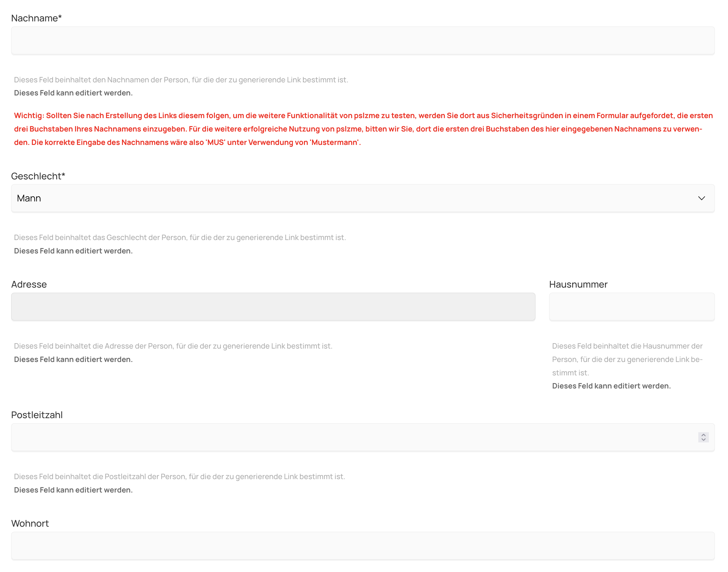The image size is (728, 572).
Task: Select the Hausnummer input field
Action: (x=632, y=307)
